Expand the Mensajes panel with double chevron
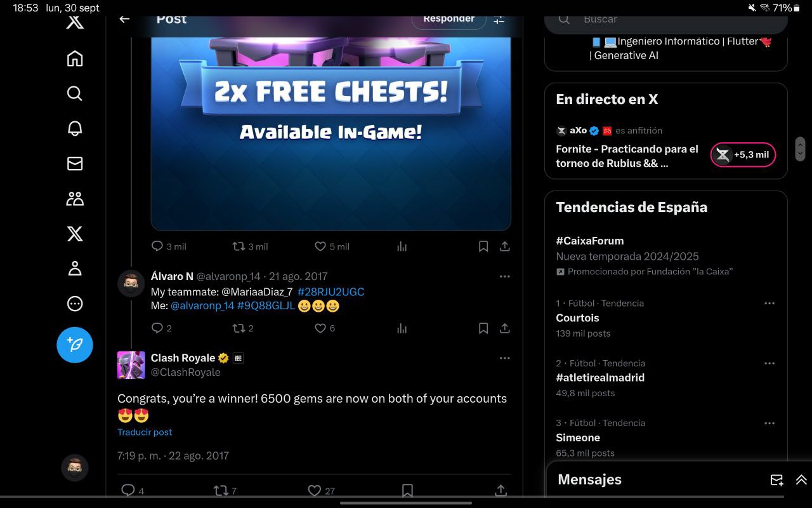 point(801,480)
